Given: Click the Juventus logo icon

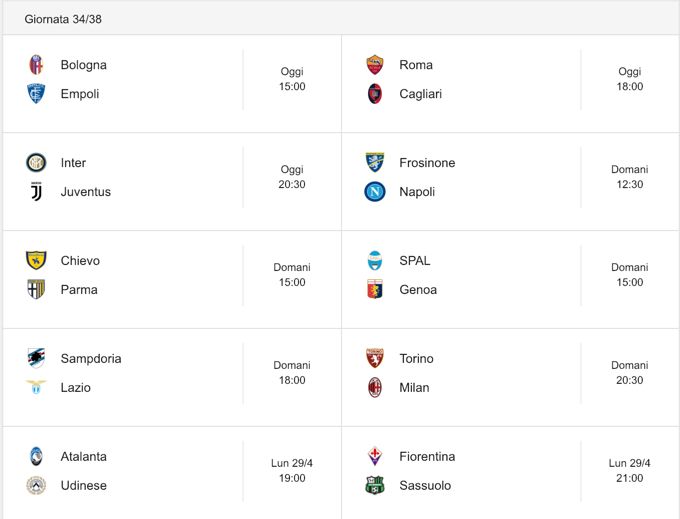Looking at the screenshot, I should coord(36,192).
